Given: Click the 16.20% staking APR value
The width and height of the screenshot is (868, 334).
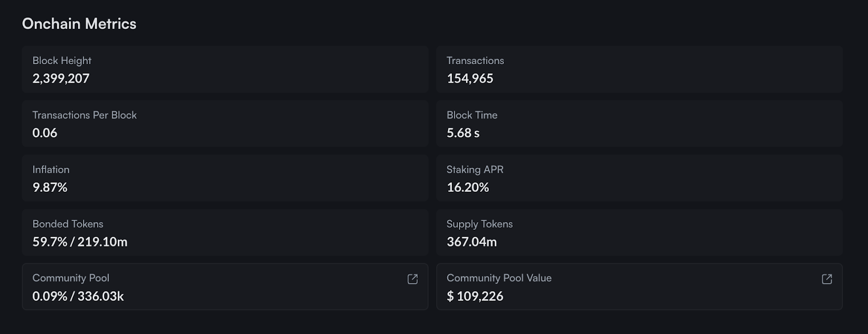Looking at the screenshot, I should [468, 187].
